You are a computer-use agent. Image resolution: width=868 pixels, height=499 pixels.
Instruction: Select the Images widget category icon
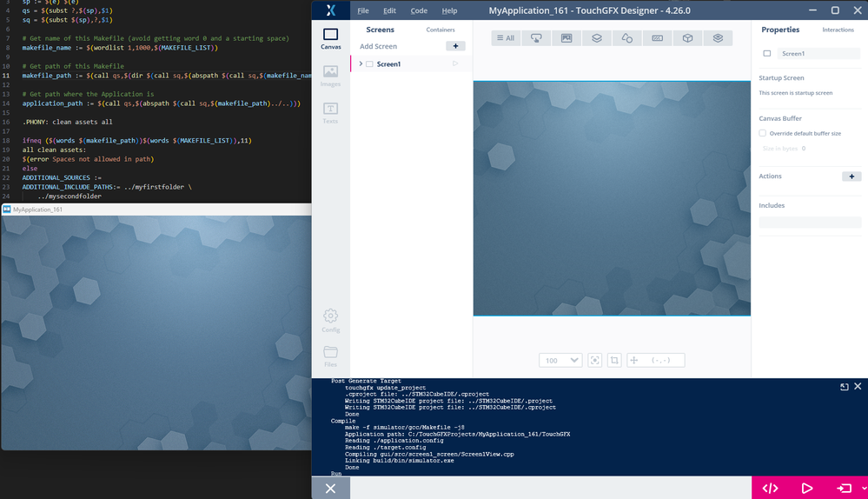pos(567,38)
